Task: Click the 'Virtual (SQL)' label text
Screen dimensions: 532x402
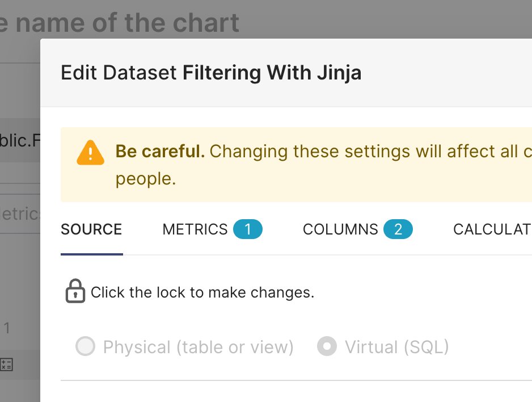Action: pyautogui.click(x=396, y=347)
